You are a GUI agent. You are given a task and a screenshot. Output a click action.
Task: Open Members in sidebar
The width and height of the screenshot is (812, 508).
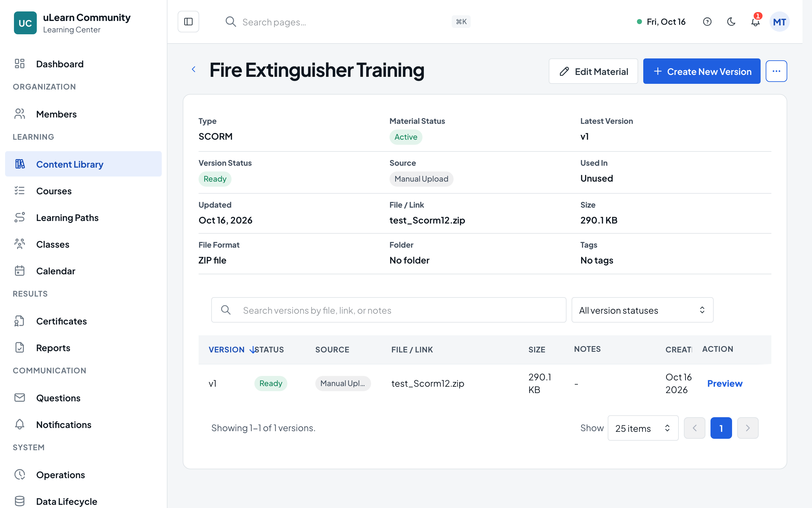[x=83, y=114]
